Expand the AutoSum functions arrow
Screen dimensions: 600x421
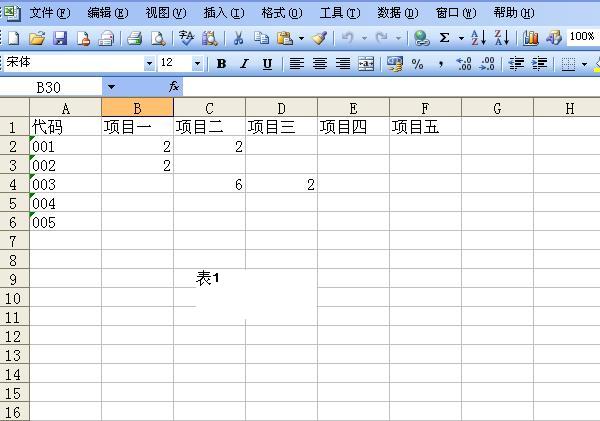click(461, 38)
